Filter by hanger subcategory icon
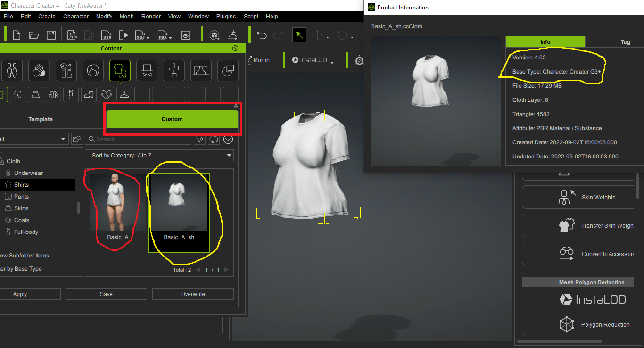 (124, 94)
